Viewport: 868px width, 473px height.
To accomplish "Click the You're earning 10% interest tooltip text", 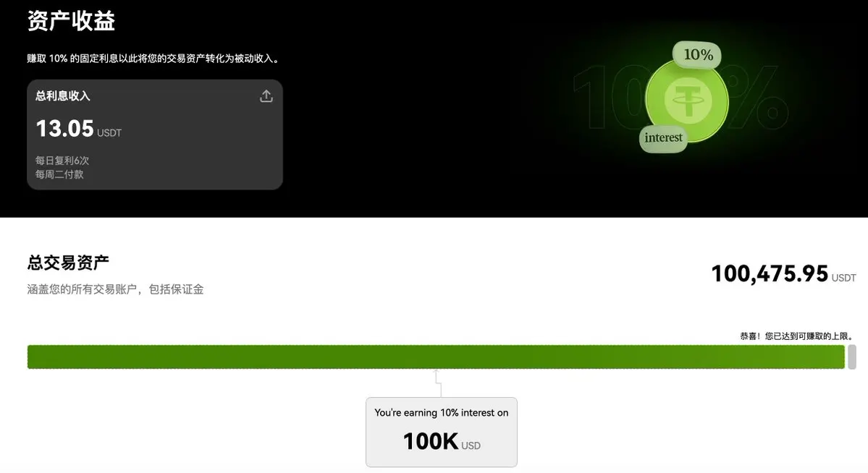I will [441, 413].
